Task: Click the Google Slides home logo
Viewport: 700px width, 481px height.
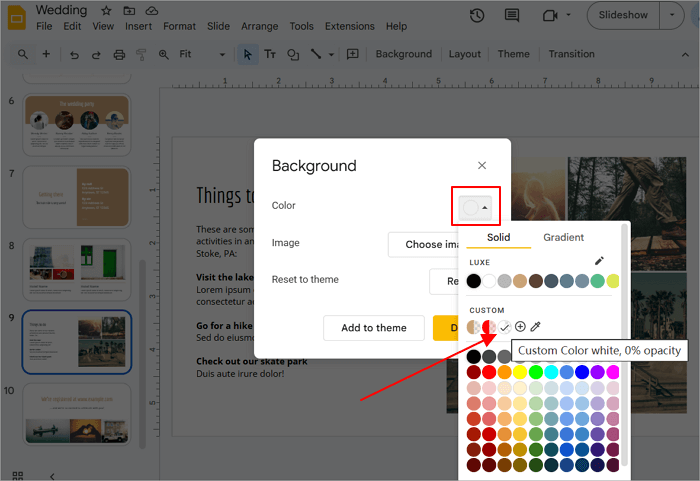Action: pos(17,18)
